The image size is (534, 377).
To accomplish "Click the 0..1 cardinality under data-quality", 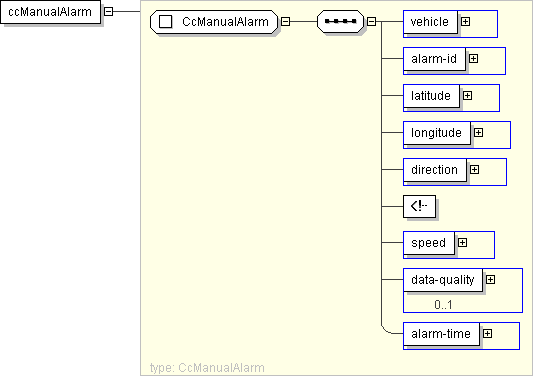I will coord(443,304).
